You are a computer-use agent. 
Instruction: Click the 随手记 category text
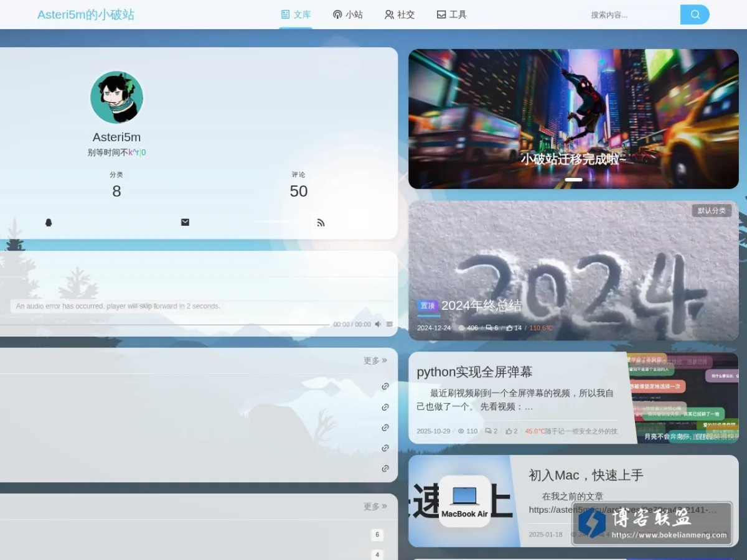coord(581,431)
